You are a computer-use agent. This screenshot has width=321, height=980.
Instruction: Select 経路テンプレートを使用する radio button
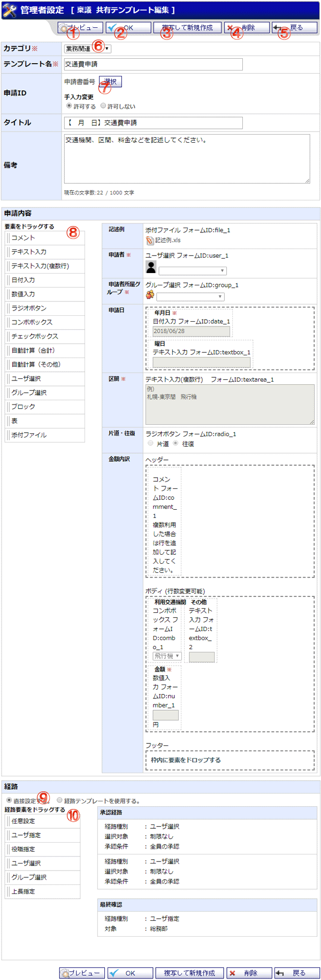click(x=59, y=800)
